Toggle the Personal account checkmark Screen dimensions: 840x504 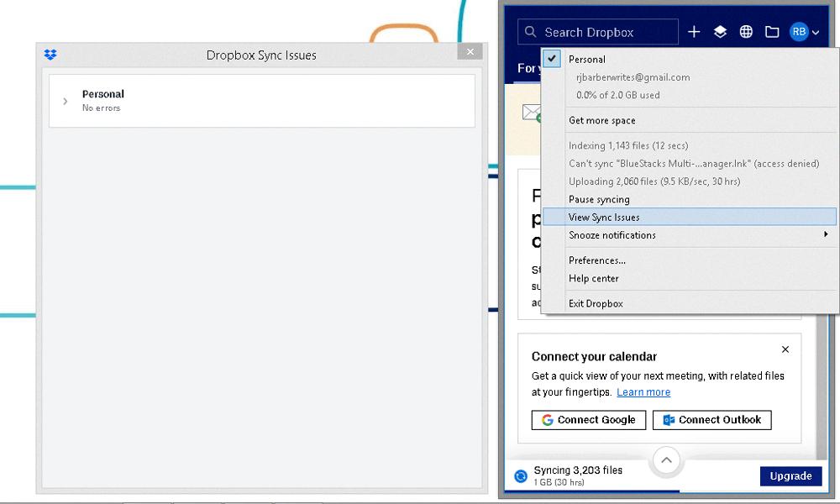pyautogui.click(x=552, y=59)
